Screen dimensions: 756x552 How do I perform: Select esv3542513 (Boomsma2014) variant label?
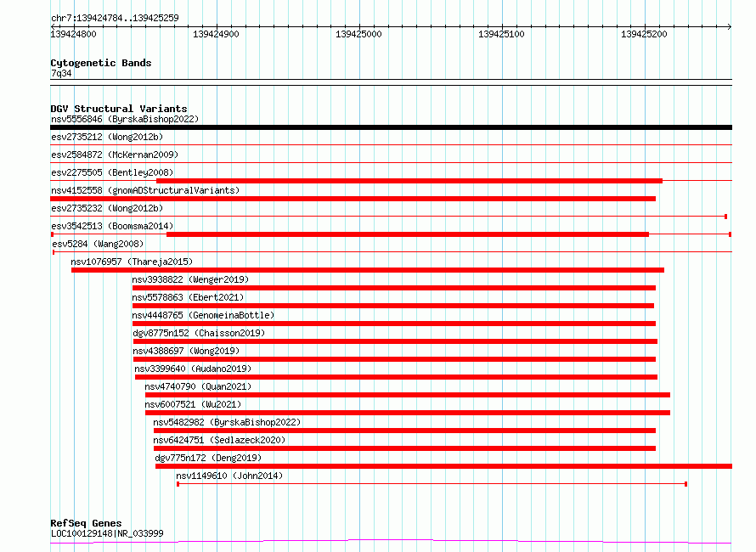coord(112,226)
